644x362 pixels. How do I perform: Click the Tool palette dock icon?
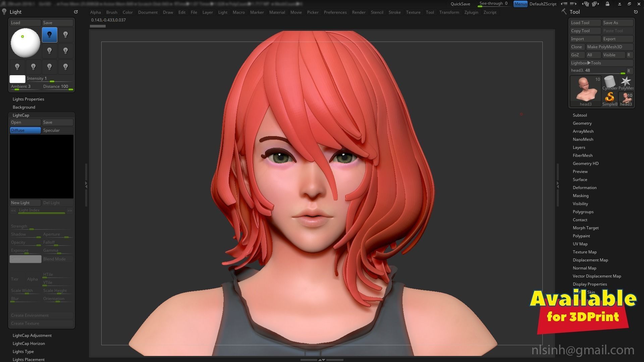point(636,12)
